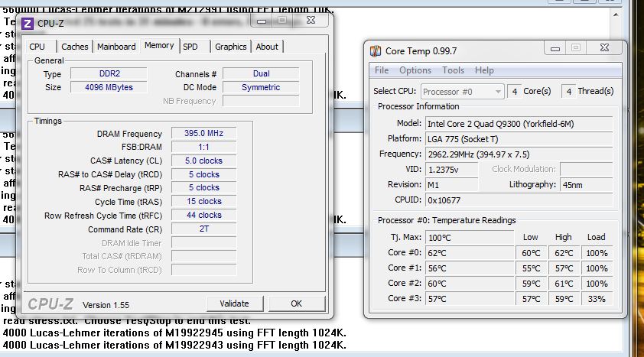The image size is (644, 357).
Task: Click the 5.0 clocks CAS Latency value
Action: click(203, 161)
